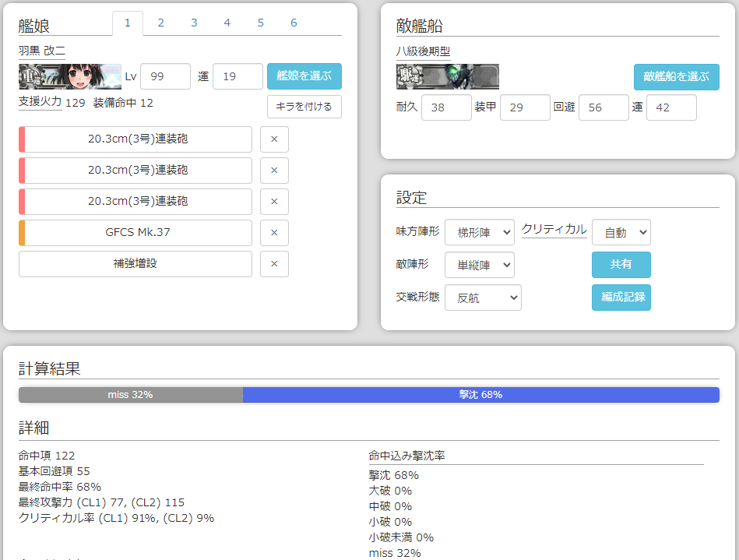Open the クリティカル dropdown set to 自動

coord(621,232)
